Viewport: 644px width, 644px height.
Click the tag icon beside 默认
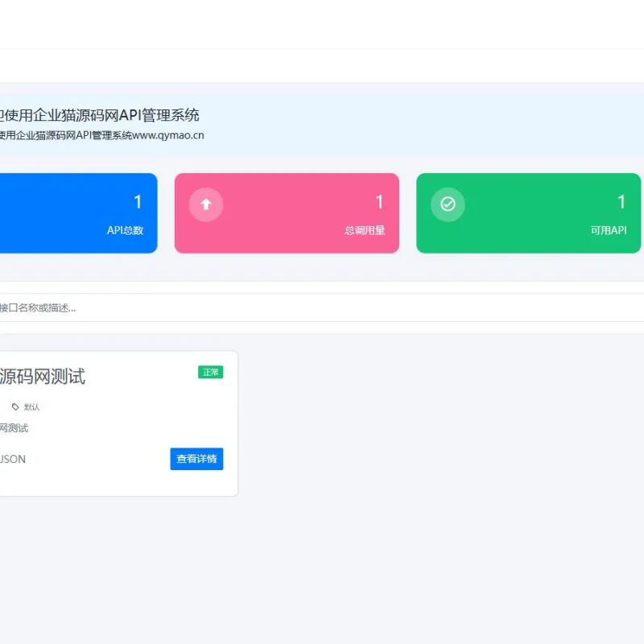pyautogui.click(x=15, y=407)
